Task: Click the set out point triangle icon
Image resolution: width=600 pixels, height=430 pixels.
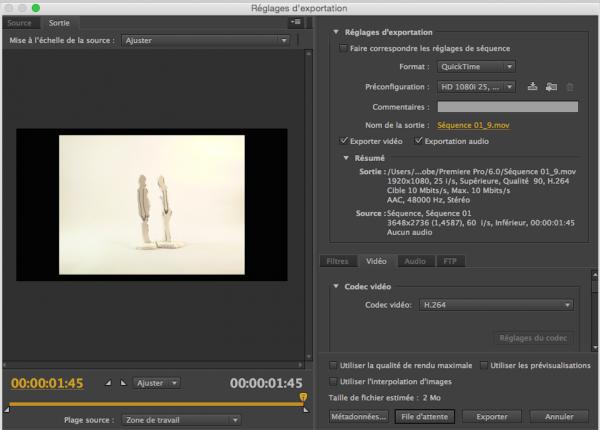Action: [x=123, y=383]
